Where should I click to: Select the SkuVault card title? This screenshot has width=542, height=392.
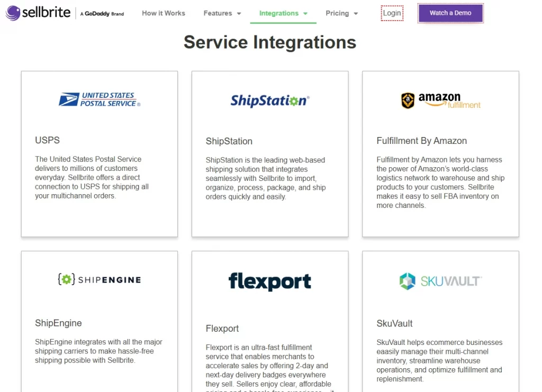[x=394, y=324]
